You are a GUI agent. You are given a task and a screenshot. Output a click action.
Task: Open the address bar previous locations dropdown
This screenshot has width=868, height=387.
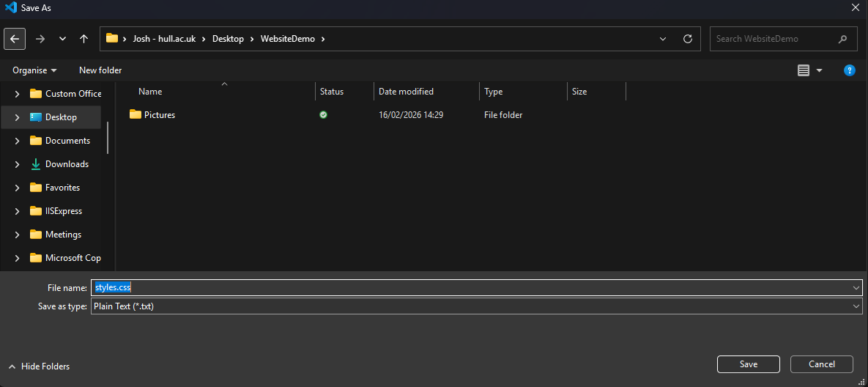click(x=663, y=39)
